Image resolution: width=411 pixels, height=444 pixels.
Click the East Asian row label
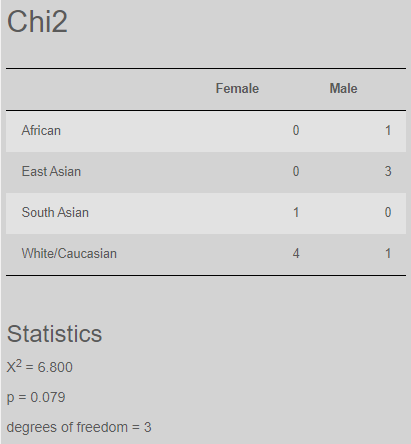click(51, 172)
